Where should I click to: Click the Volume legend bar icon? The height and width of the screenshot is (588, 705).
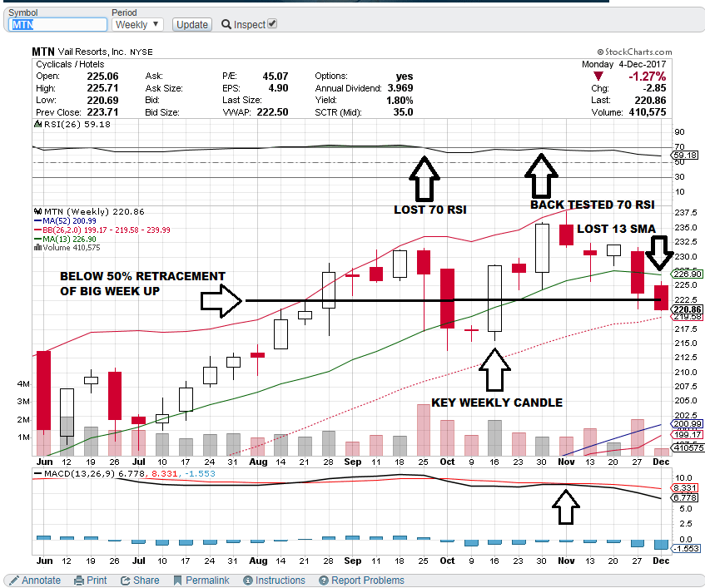click(x=38, y=248)
